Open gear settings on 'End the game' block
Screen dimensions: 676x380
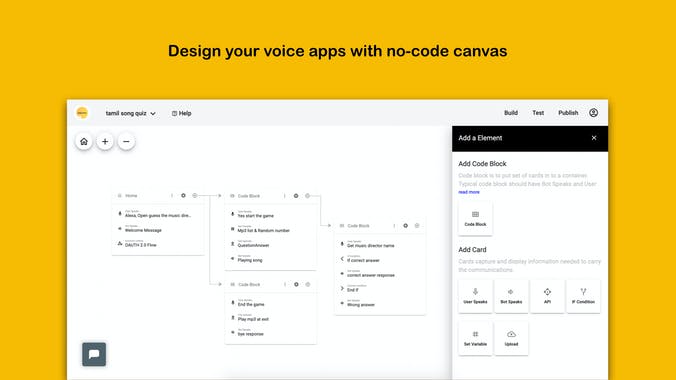pyautogui.click(x=296, y=284)
